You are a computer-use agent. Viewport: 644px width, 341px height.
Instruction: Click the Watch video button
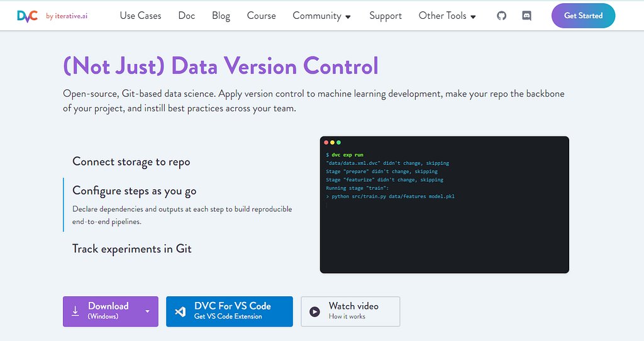coord(350,311)
